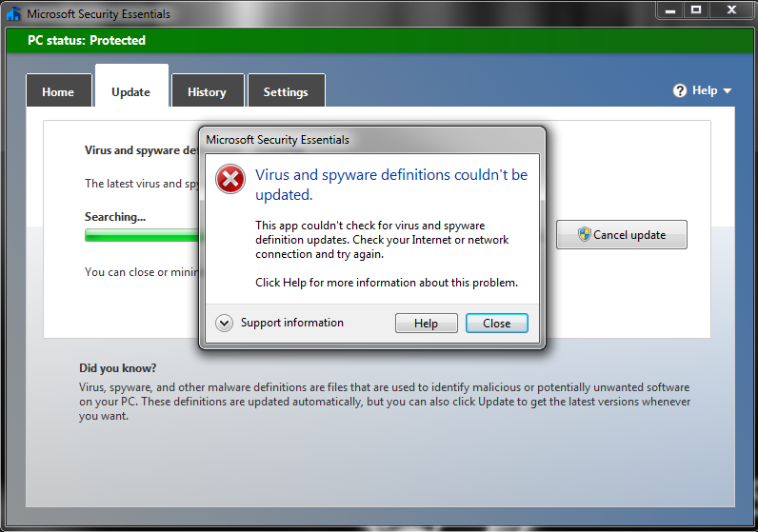Click the Help button in error dialog
This screenshot has height=532, width=758.
[x=427, y=324]
